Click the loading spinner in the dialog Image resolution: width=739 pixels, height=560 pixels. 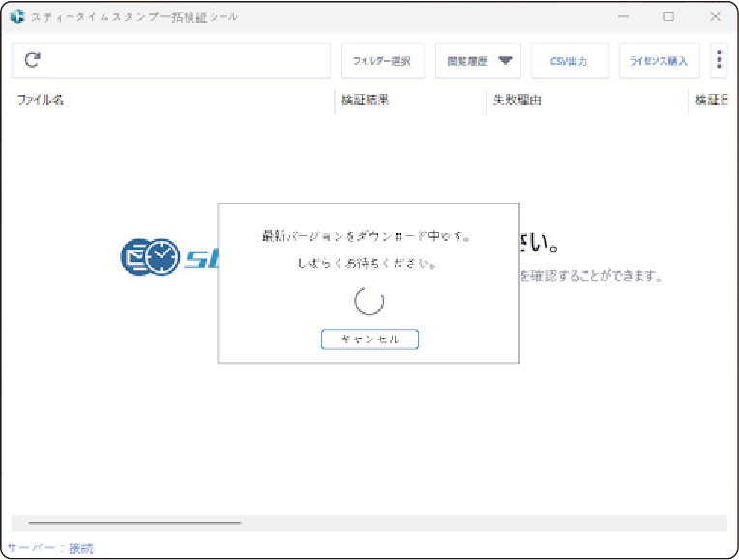click(369, 302)
